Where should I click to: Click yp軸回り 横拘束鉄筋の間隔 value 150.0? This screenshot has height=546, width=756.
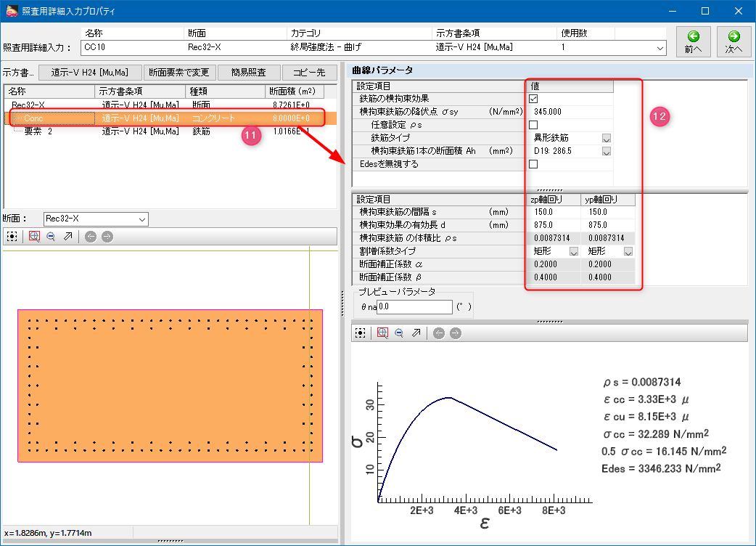[607, 212]
